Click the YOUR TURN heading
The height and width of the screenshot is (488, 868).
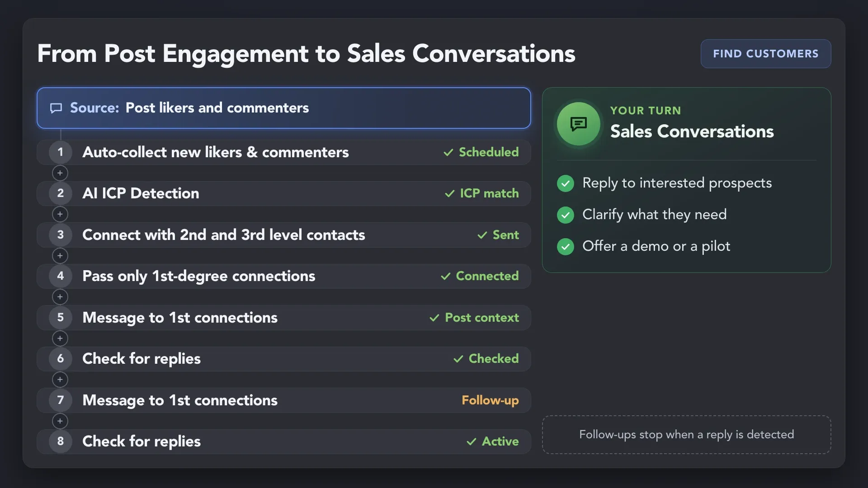(x=646, y=111)
